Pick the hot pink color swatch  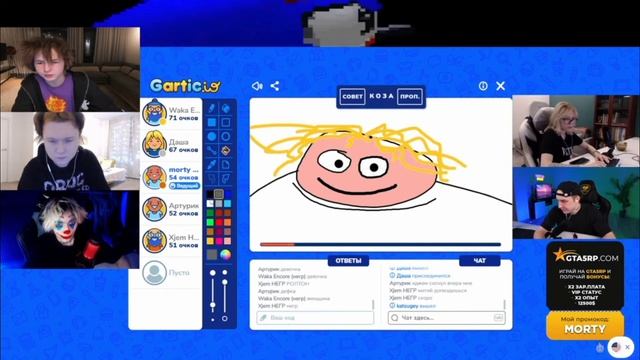click(219, 241)
